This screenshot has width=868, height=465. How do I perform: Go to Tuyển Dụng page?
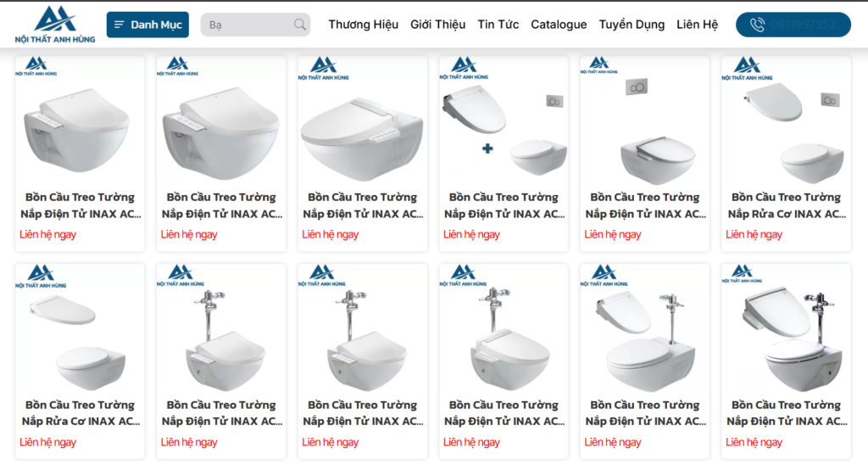coord(632,25)
